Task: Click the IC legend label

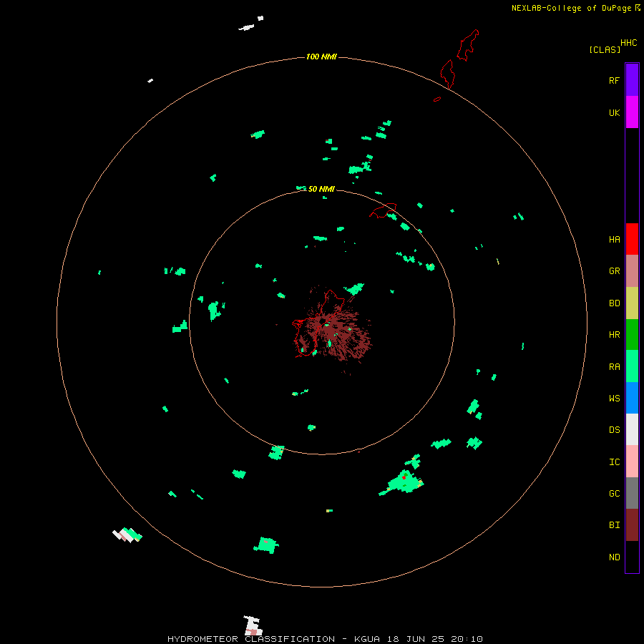Action: tap(614, 462)
